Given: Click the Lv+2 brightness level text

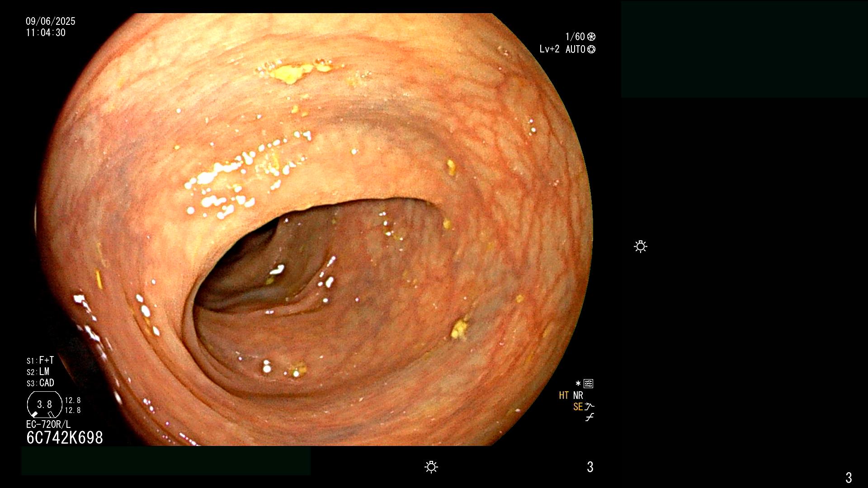Looking at the screenshot, I should coord(549,49).
